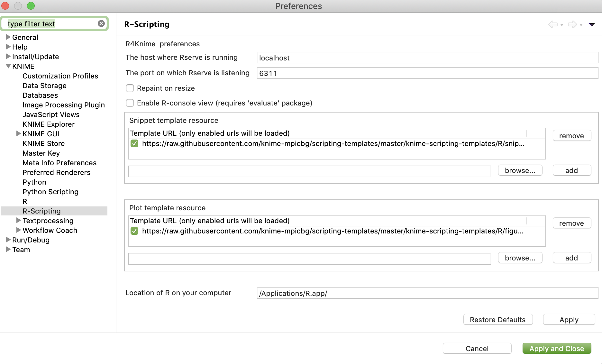Click the forward navigation arrow icon
This screenshot has width=602, height=364.
tap(572, 24)
